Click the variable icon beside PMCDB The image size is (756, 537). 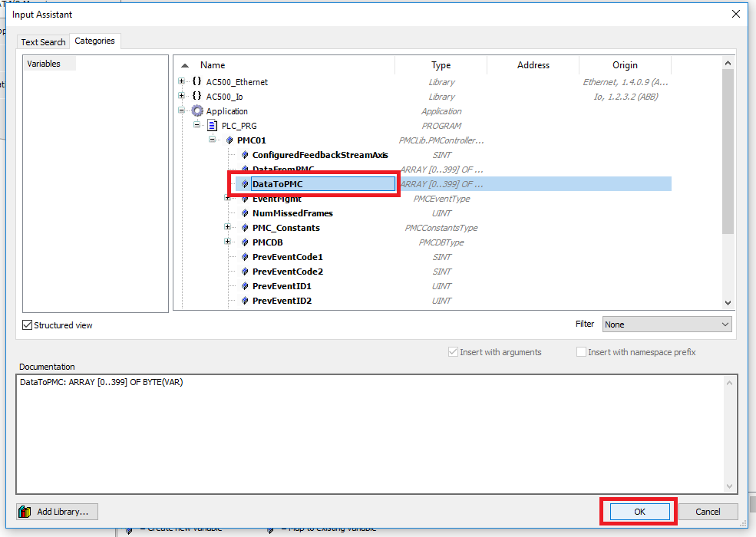tap(245, 242)
